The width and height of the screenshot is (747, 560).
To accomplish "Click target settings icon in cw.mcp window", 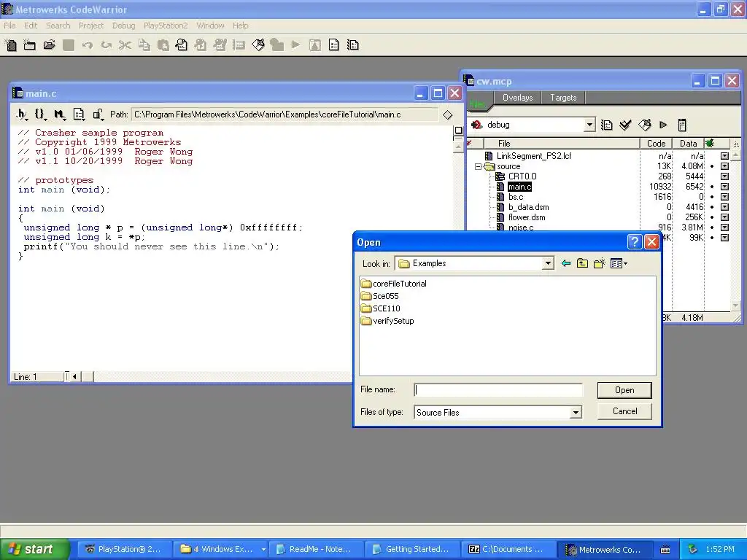I will coord(606,125).
